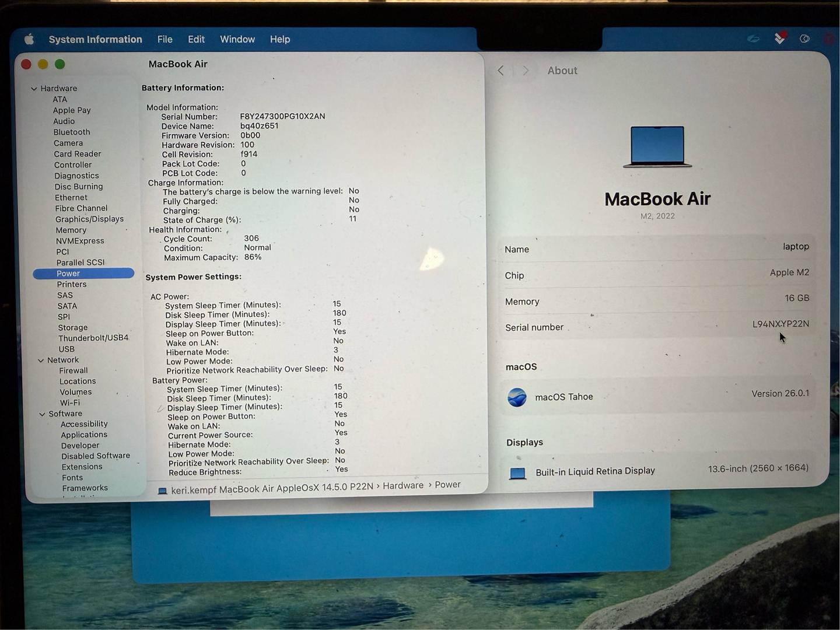
Task: Select Fonts under Software
Action: point(72,478)
